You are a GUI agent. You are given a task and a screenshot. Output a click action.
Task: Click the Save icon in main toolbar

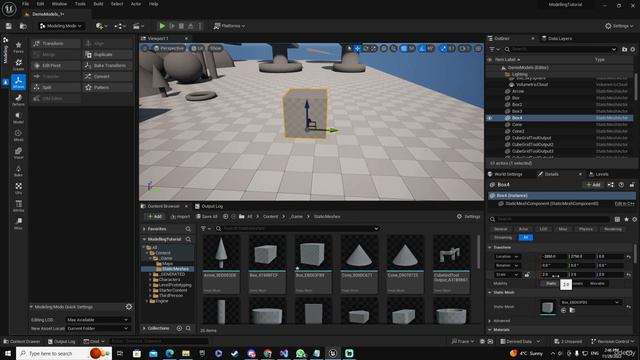click(x=9, y=26)
